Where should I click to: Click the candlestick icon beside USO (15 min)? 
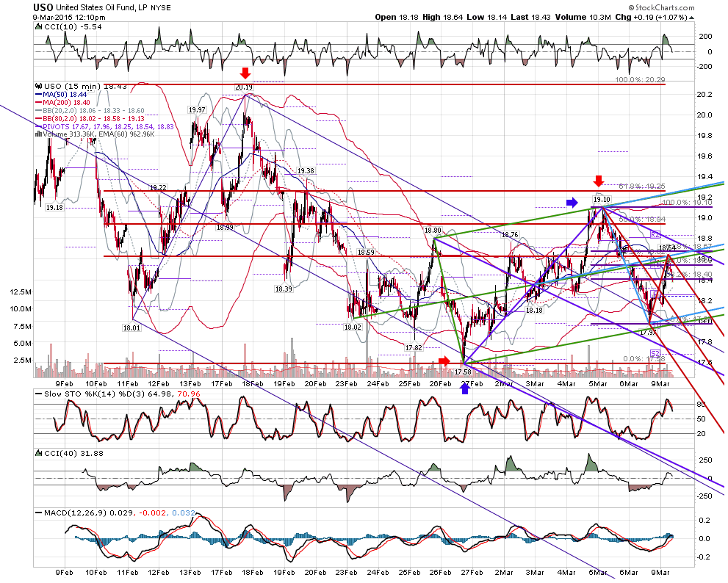coord(39,87)
